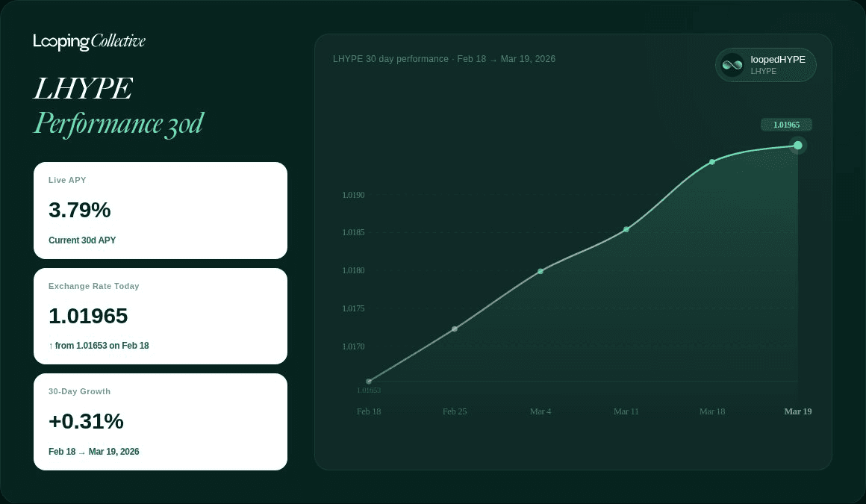Click the Mar 11 chart data point
Image resolution: width=866 pixels, height=504 pixels.
[626, 229]
